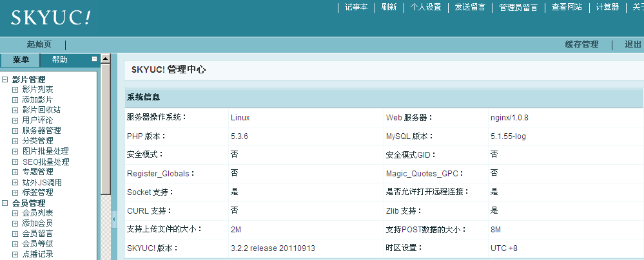Open 服务器管理 menu item
The image size is (644, 260).
(41, 131)
